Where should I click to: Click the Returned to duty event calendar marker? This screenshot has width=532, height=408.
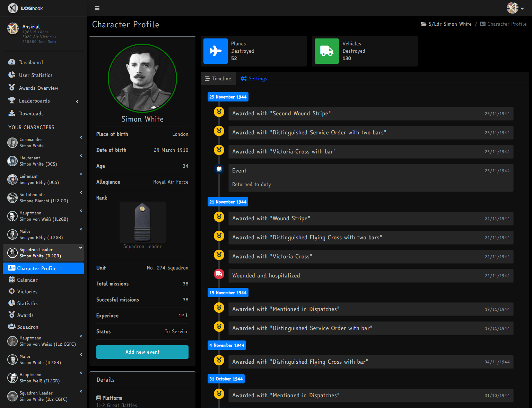coord(219,169)
